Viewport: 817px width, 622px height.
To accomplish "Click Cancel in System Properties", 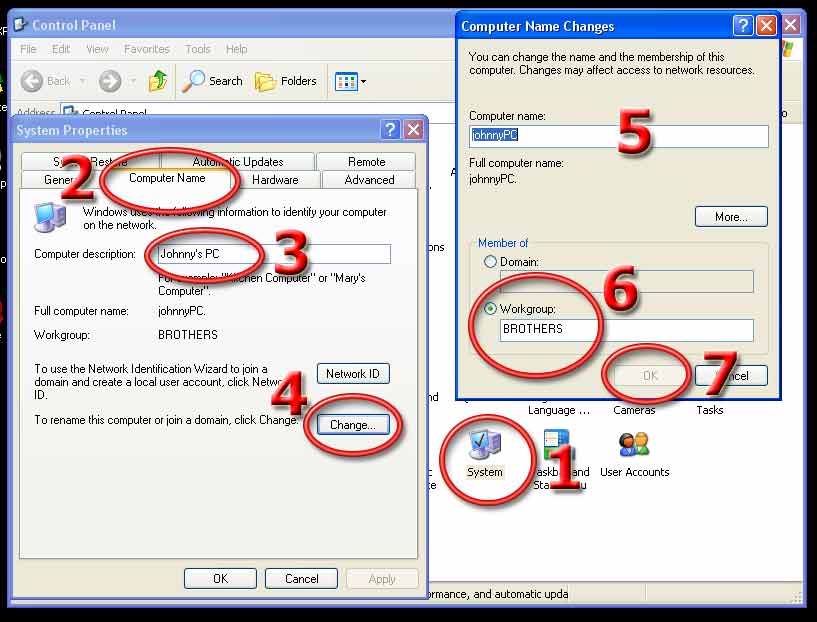I will (x=301, y=579).
